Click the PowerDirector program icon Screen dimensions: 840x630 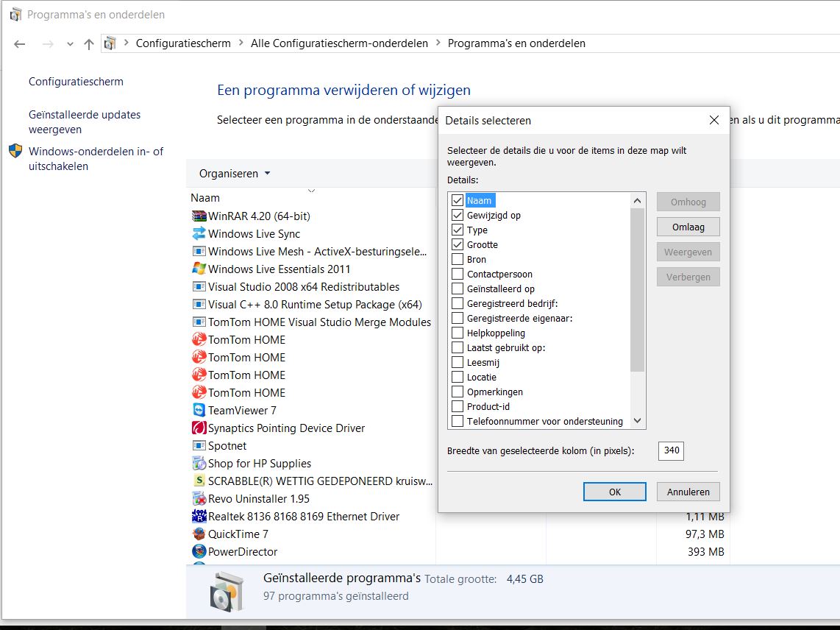199,552
